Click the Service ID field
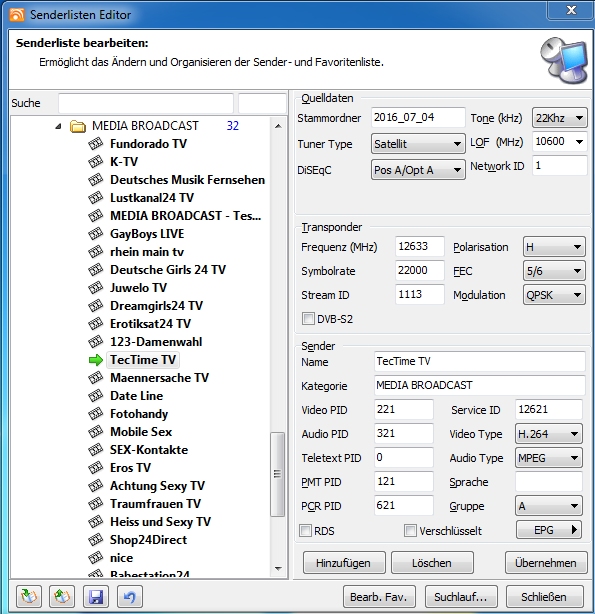The width and height of the screenshot is (595, 614). 548,409
